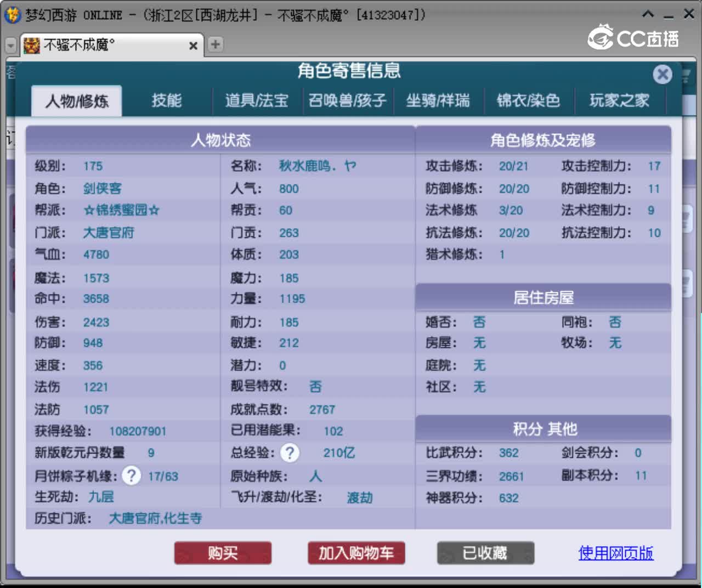Open the 道具/法宝 tab
The image size is (702, 588).
257,100
